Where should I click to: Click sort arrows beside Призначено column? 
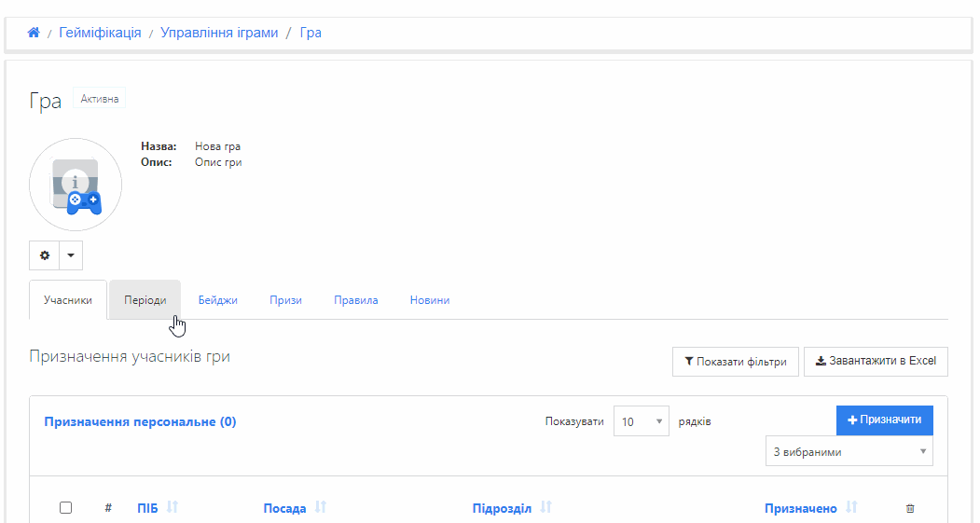[x=851, y=508]
